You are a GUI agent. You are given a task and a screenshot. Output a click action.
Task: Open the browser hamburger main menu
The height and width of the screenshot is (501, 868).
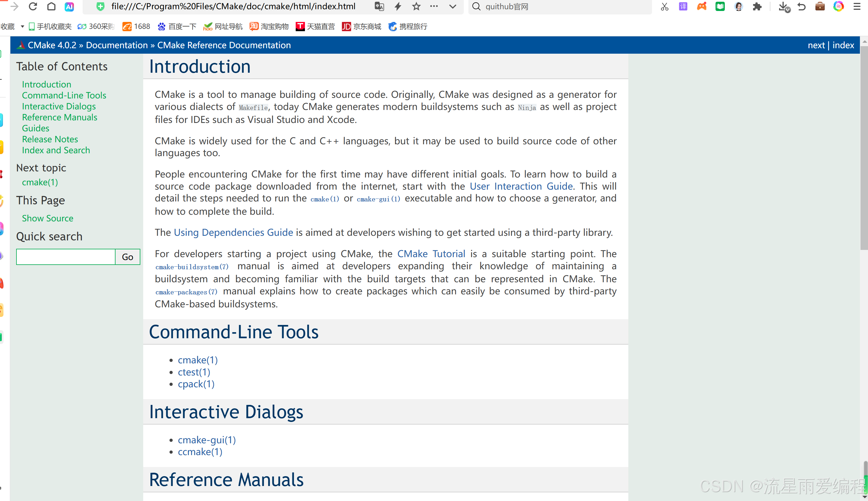857,7
